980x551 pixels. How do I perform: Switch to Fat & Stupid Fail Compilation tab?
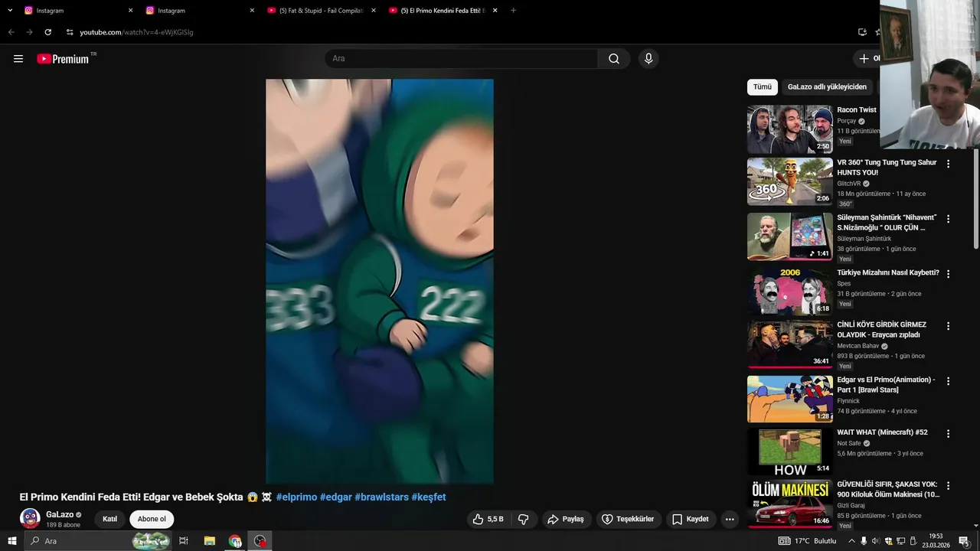320,11
